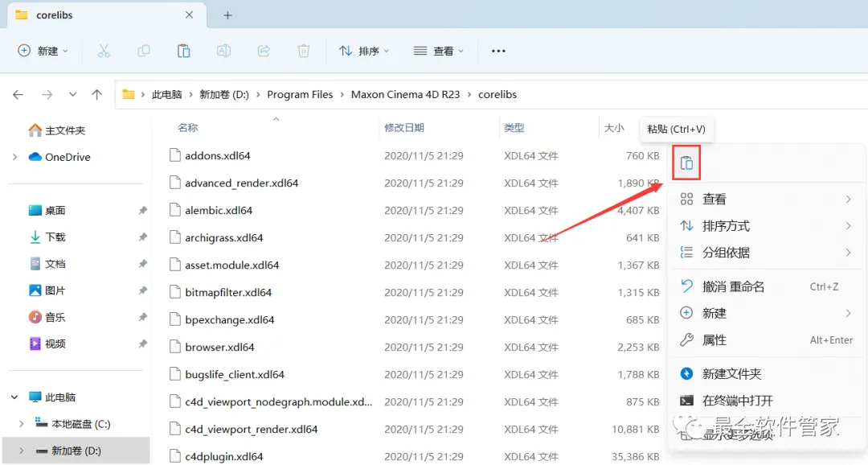The width and height of the screenshot is (868, 465).
Task: Click the Cut scissors icon in toolbar
Action: click(x=104, y=51)
